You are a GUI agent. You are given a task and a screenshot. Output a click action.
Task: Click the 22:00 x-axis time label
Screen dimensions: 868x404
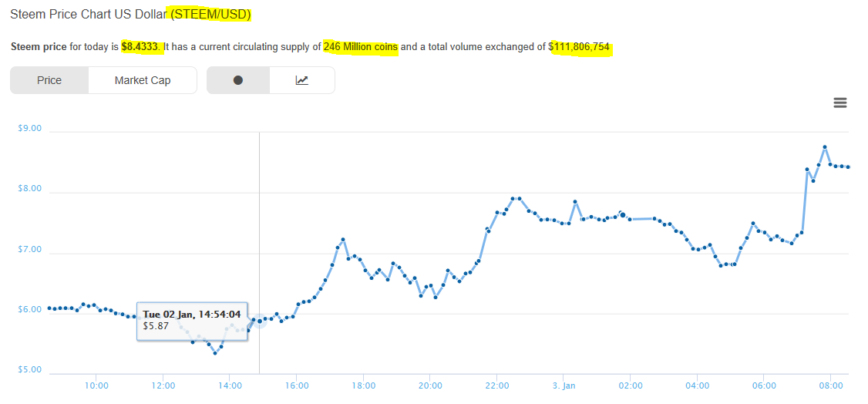pos(497,385)
